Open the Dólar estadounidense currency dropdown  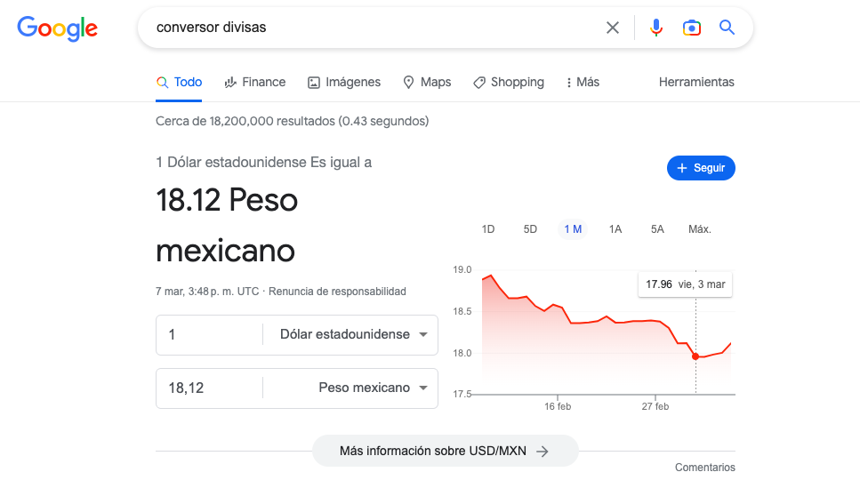point(353,334)
